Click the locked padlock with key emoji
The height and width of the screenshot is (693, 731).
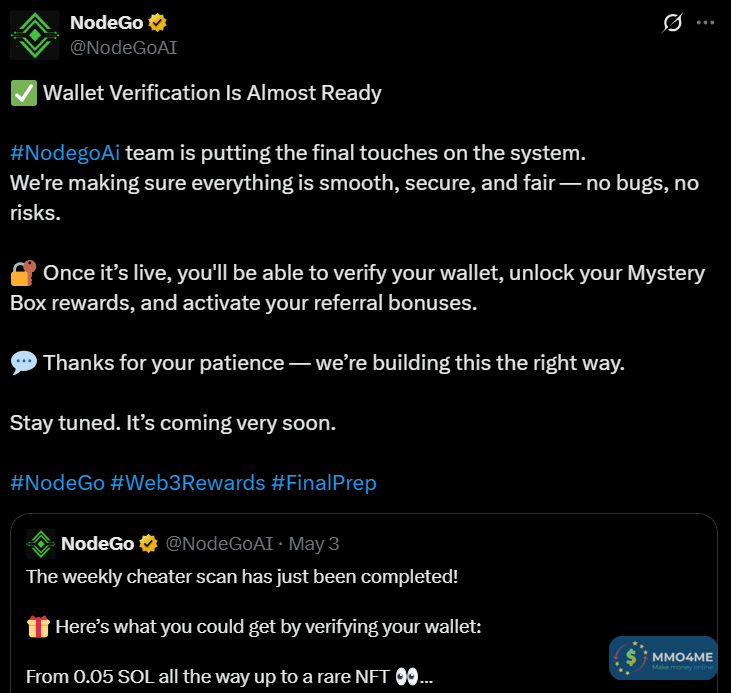click(23, 273)
